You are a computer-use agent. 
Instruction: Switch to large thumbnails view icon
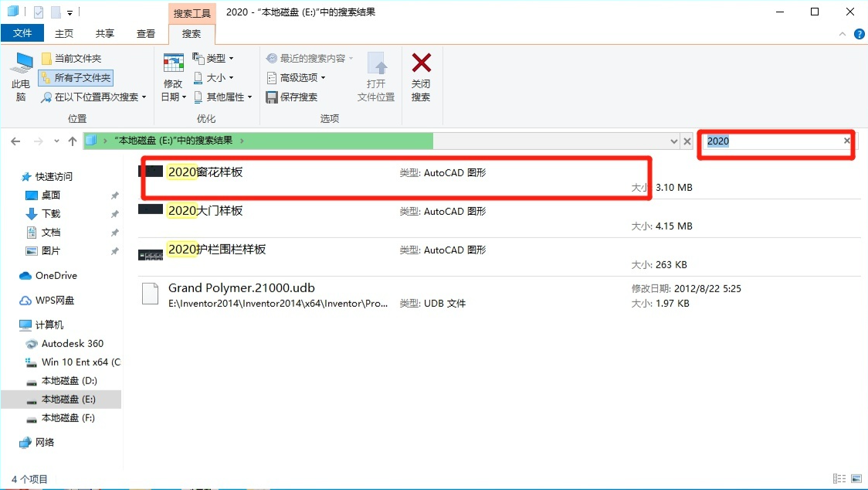pyautogui.click(x=855, y=479)
